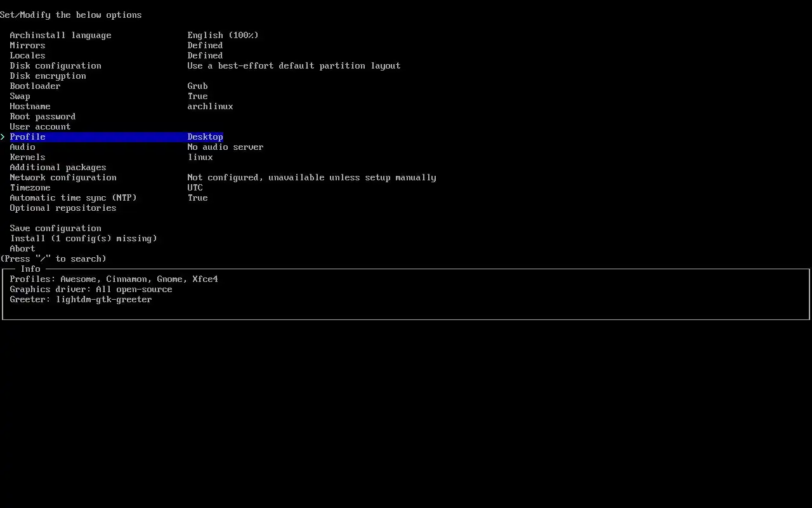The image size is (812, 508).
Task: Select the Kernels option
Action: 27,157
